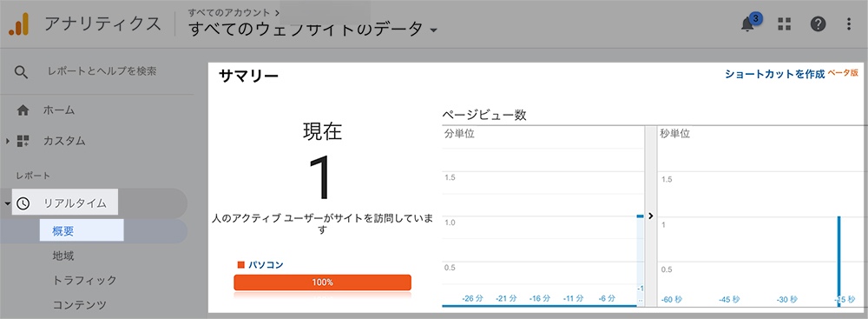Open the notifications bell icon
This screenshot has height=319, width=868.
point(749,23)
